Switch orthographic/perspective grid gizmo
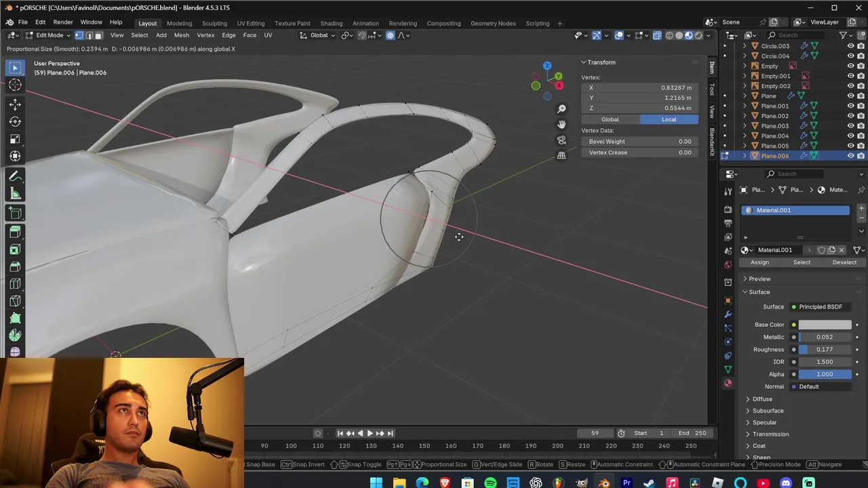 pos(561,156)
